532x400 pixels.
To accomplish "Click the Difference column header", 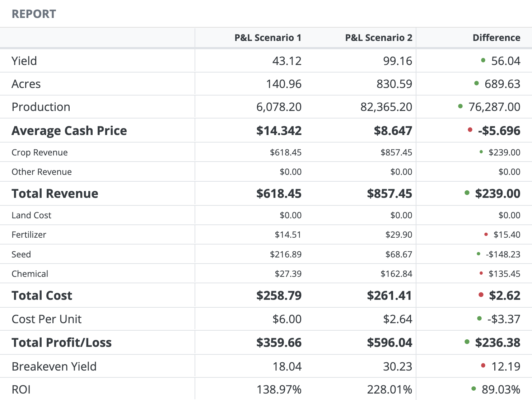I will [x=496, y=37].
